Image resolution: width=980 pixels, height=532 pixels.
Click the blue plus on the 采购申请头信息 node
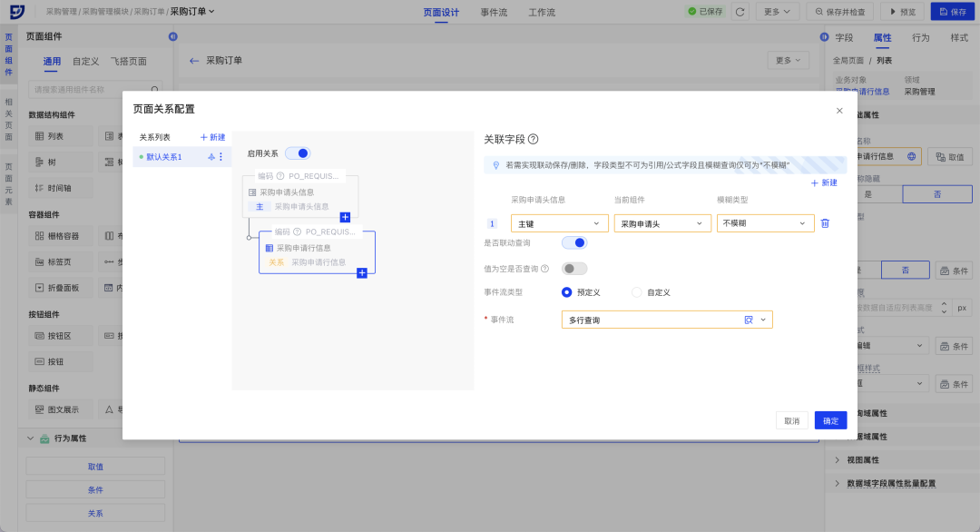pos(345,217)
